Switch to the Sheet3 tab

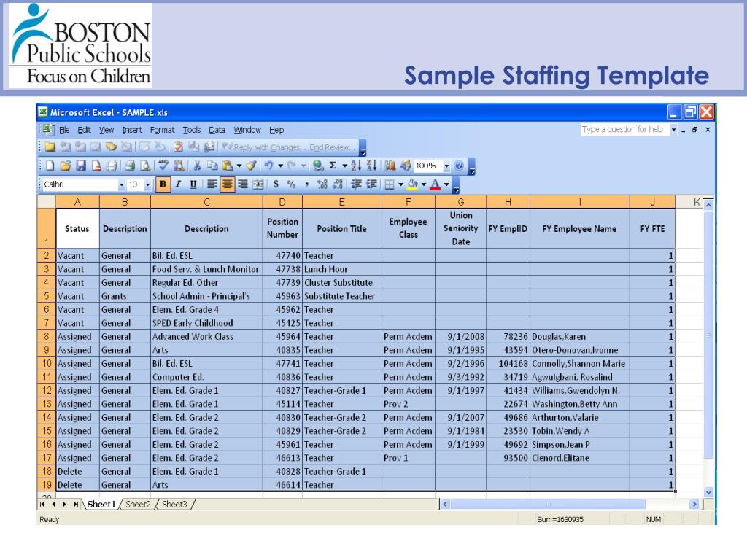pos(174,505)
